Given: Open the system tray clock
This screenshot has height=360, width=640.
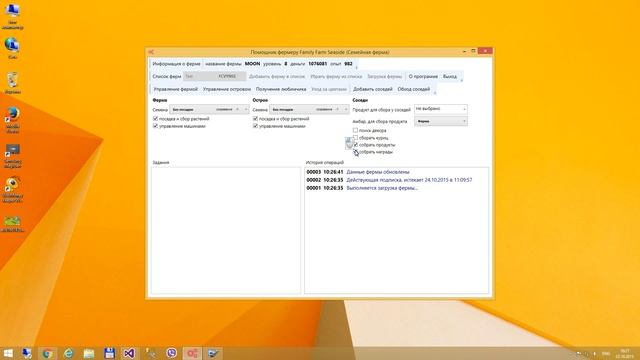Looking at the screenshot, I should (625, 353).
